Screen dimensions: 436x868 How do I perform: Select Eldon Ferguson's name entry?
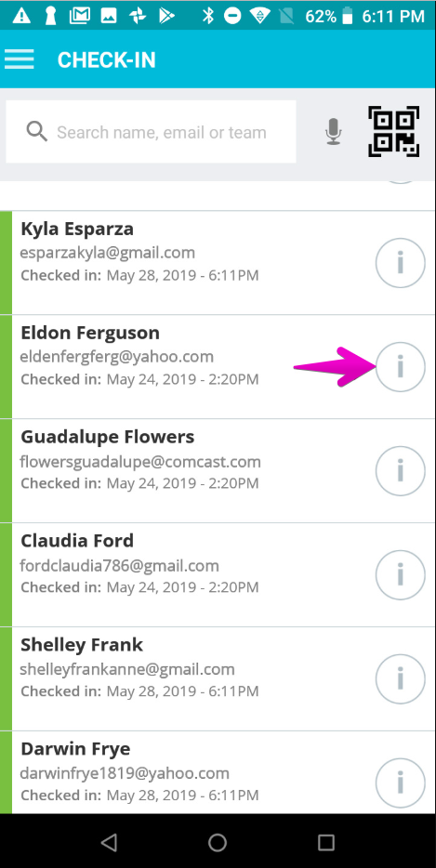point(90,333)
